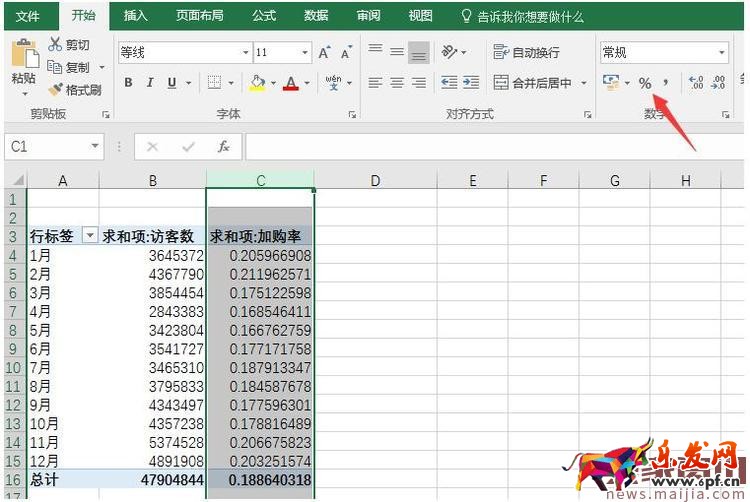Click cell with 47904844 total

click(153, 480)
